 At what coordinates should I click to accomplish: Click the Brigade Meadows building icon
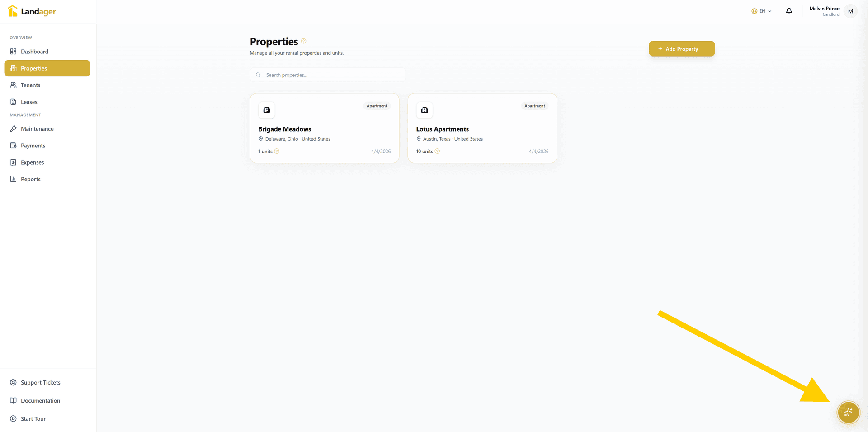(x=266, y=110)
